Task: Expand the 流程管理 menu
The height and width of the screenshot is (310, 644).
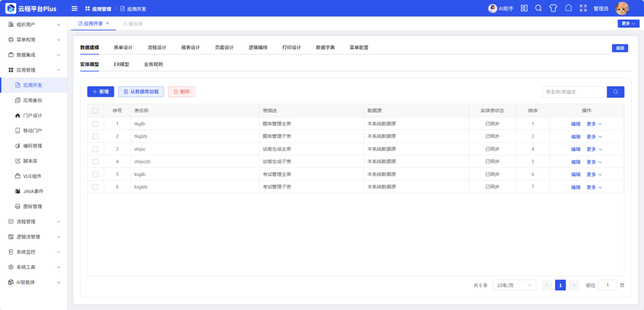Action: click(34, 222)
